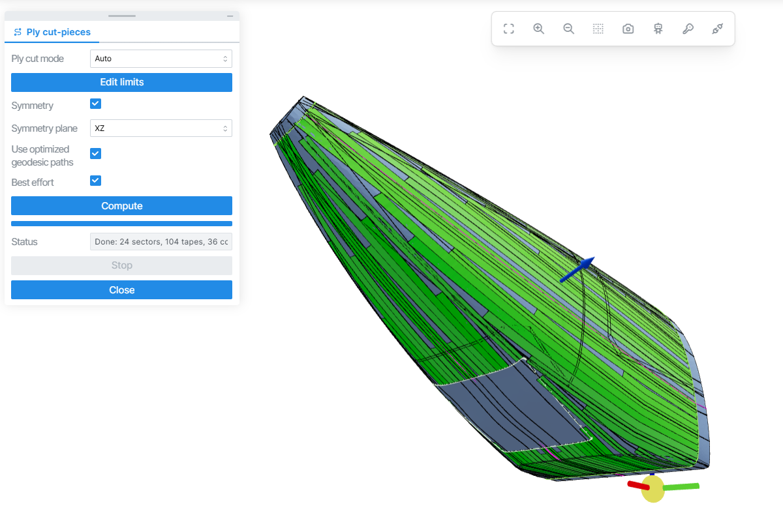Click the Stop button
Screen dimensions: 783x532
[x=121, y=265]
